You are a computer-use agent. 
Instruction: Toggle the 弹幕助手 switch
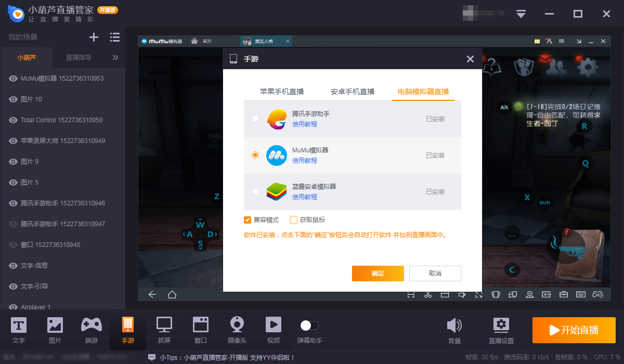pos(309,325)
